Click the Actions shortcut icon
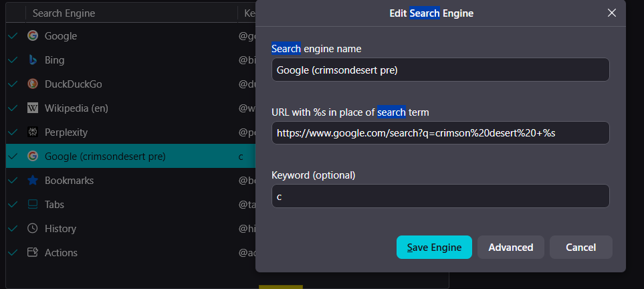Screen dimensions: 644x289 [x=33, y=252]
